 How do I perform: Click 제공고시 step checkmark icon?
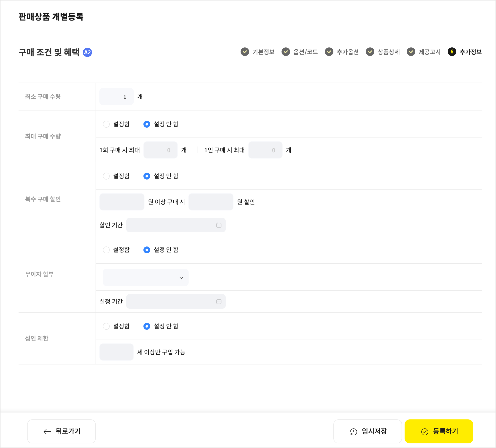click(x=411, y=52)
